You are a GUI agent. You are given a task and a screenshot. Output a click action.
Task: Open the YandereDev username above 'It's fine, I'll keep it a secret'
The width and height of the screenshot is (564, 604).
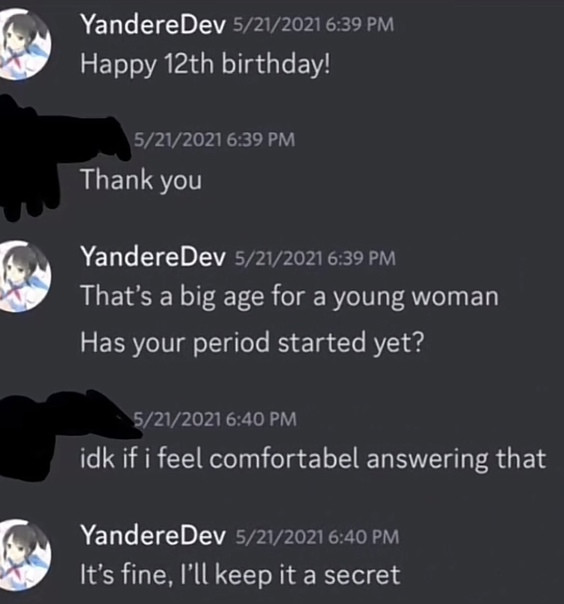pos(153,536)
